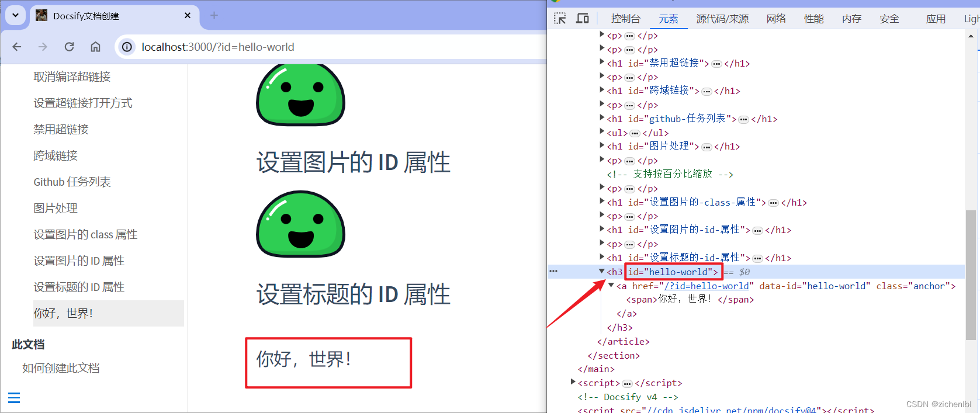The height and width of the screenshot is (413, 980).
Task: Select the span 你好，世界! DOM row
Action: pyautogui.click(x=690, y=300)
